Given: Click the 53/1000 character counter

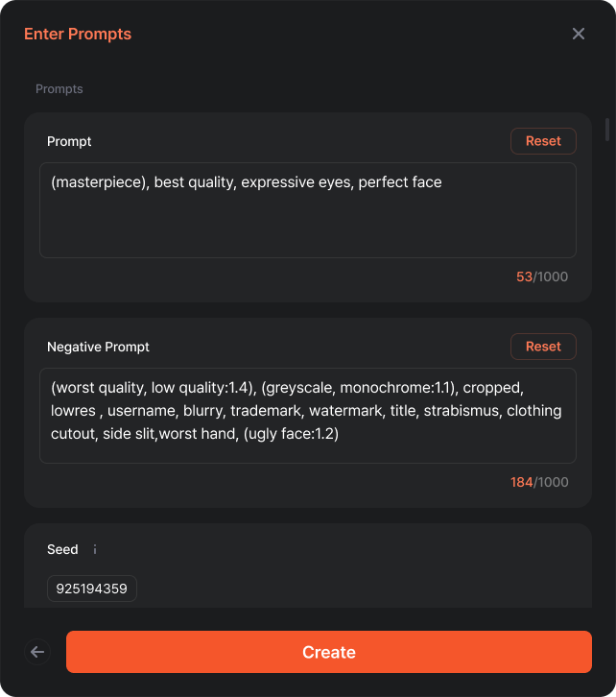Looking at the screenshot, I should tap(542, 276).
